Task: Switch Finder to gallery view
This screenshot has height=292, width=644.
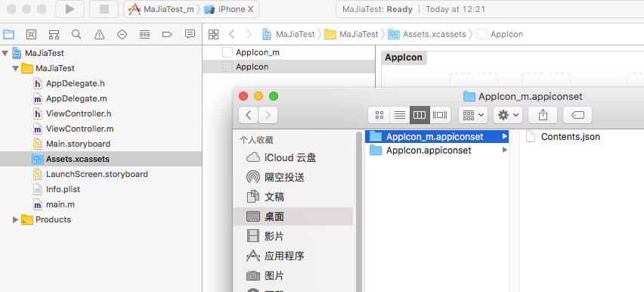Action: (x=440, y=115)
